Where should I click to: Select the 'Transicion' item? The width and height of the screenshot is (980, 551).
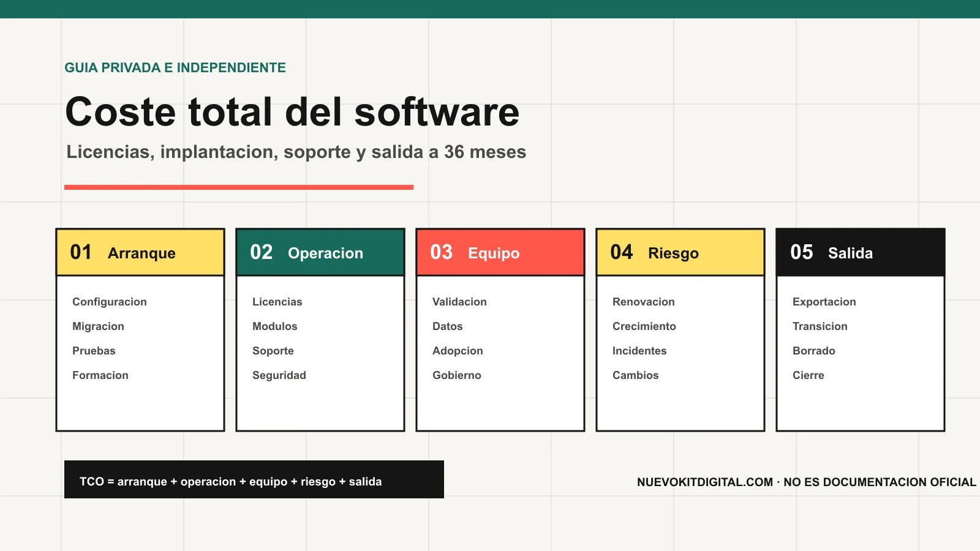(820, 326)
